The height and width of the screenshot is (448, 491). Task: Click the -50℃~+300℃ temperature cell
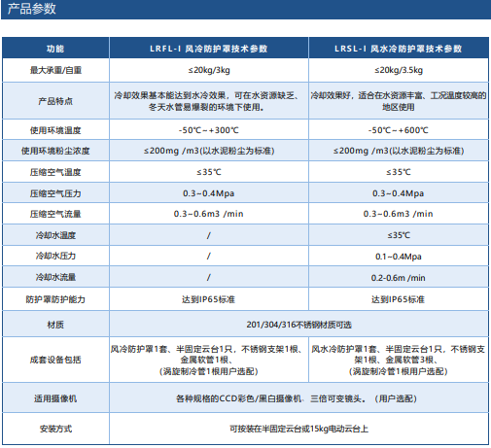pyautogui.click(x=209, y=130)
